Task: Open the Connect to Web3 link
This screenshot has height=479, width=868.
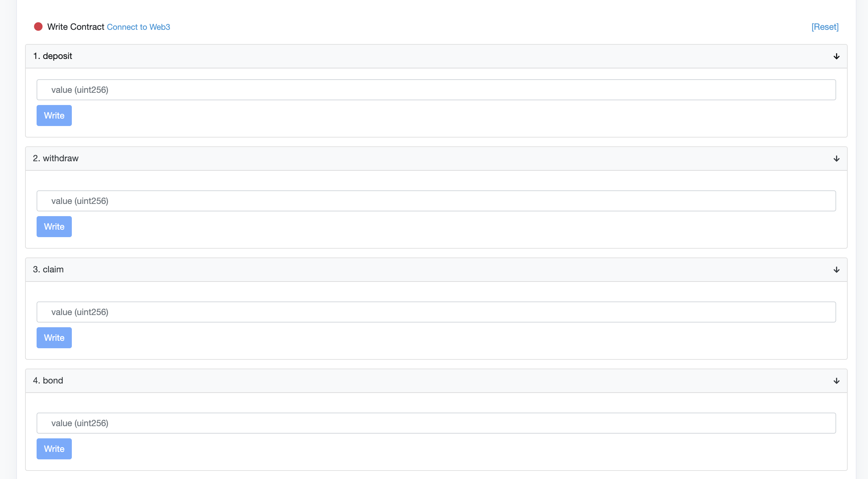Action: pos(138,27)
